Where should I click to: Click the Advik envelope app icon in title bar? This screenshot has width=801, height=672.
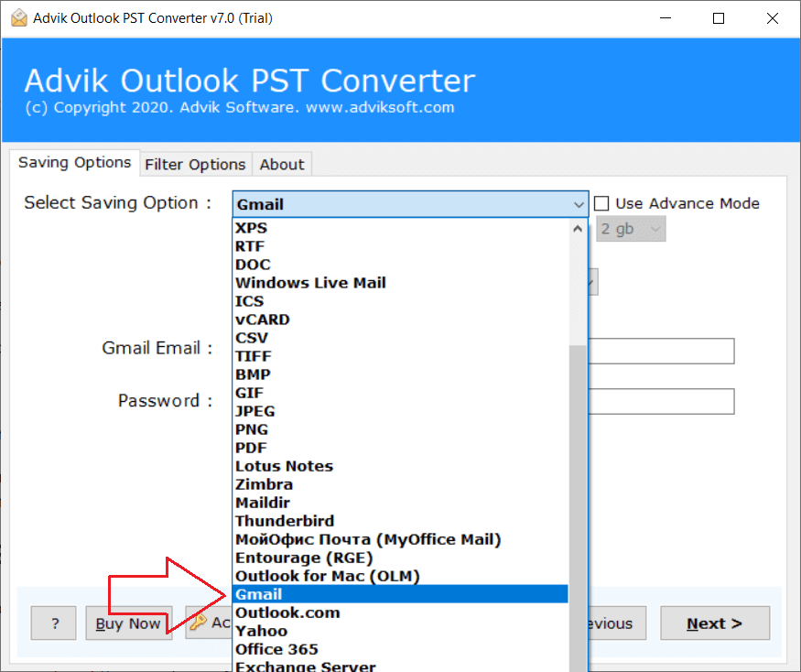tap(19, 18)
